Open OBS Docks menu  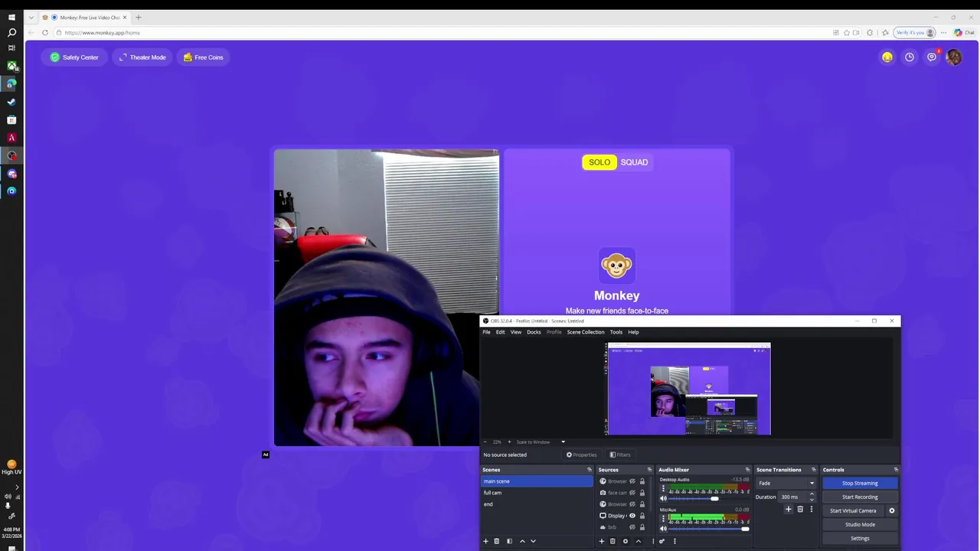534,332
